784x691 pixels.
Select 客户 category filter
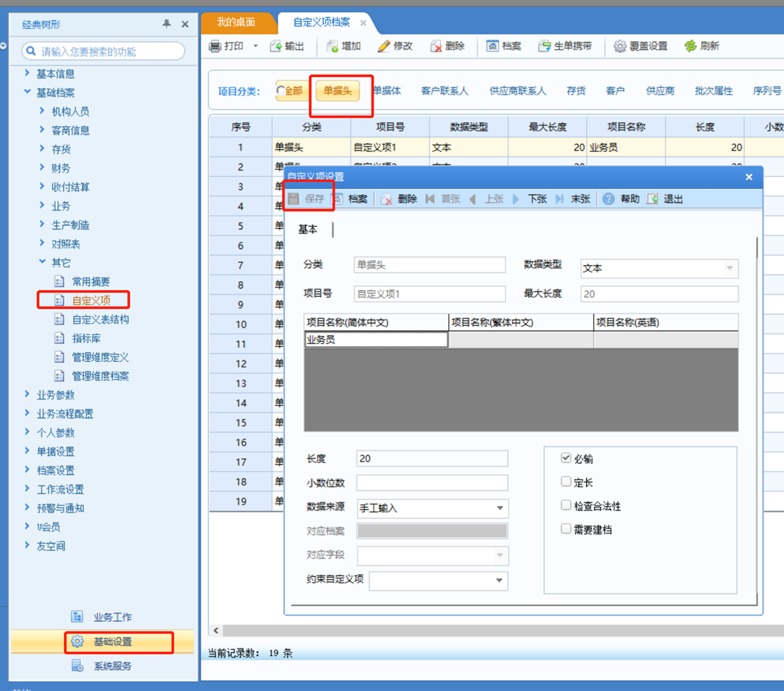coord(615,90)
